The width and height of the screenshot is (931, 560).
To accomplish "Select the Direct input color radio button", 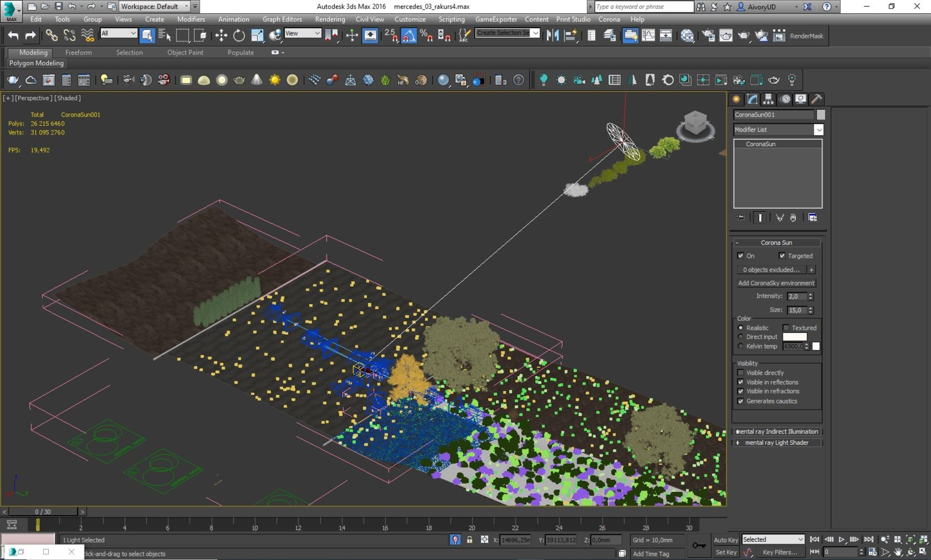I will point(741,337).
